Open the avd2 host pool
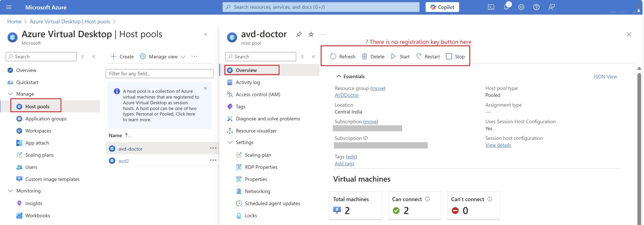 tap(123, 161)
